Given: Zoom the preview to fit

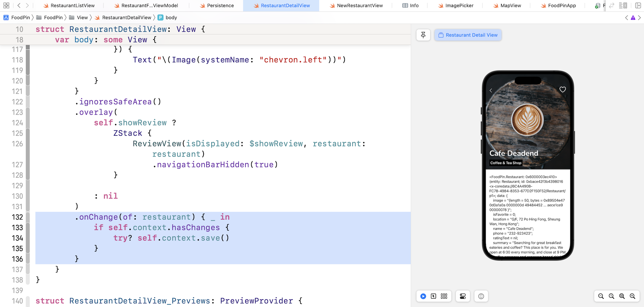Looking at the screenshot, I should pos(622,296).
